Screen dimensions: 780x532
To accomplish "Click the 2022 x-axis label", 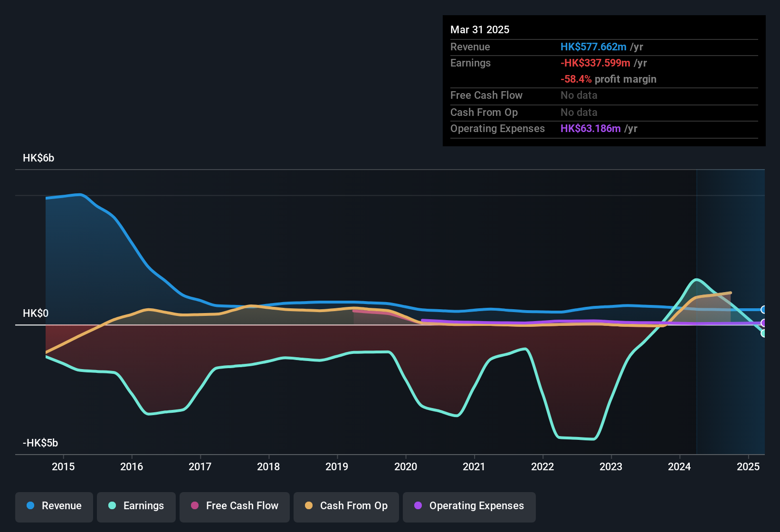I will [x=542, y=466].
